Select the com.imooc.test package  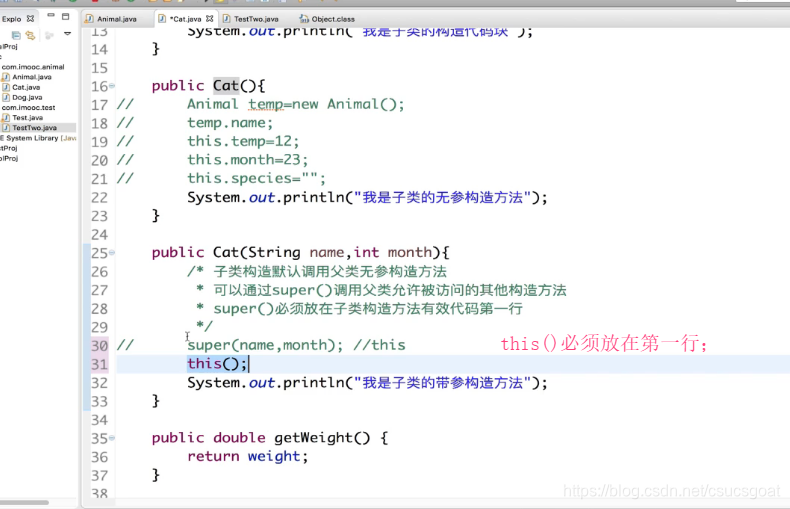click(28, 107)
